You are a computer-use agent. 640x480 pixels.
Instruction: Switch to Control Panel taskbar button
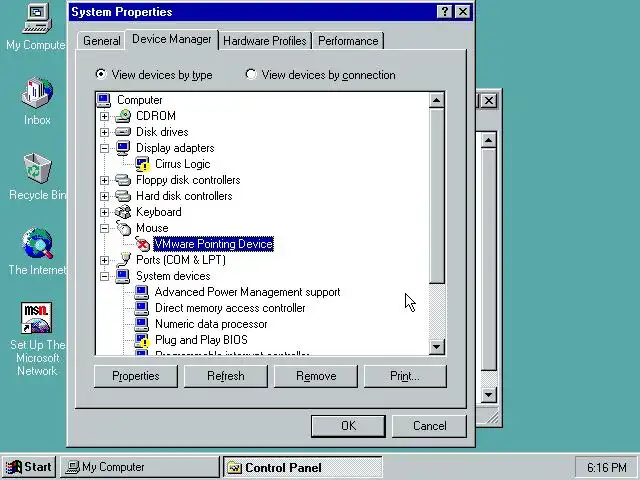[x=302, y=467]
